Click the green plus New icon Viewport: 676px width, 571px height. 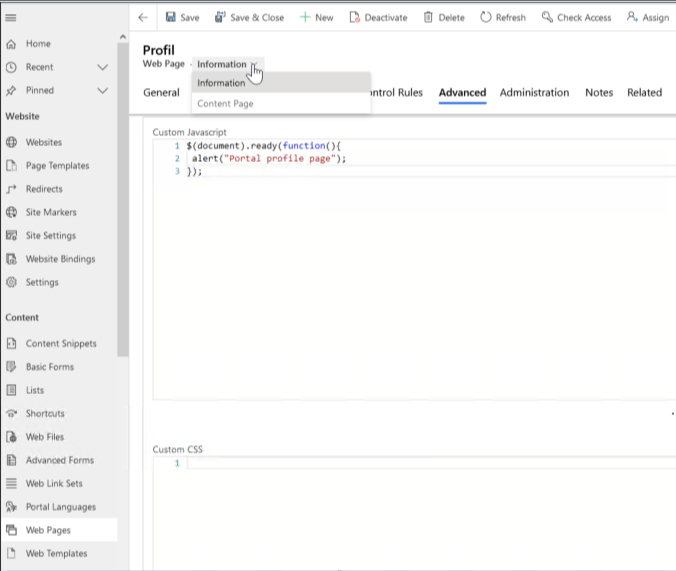[305, 17]
